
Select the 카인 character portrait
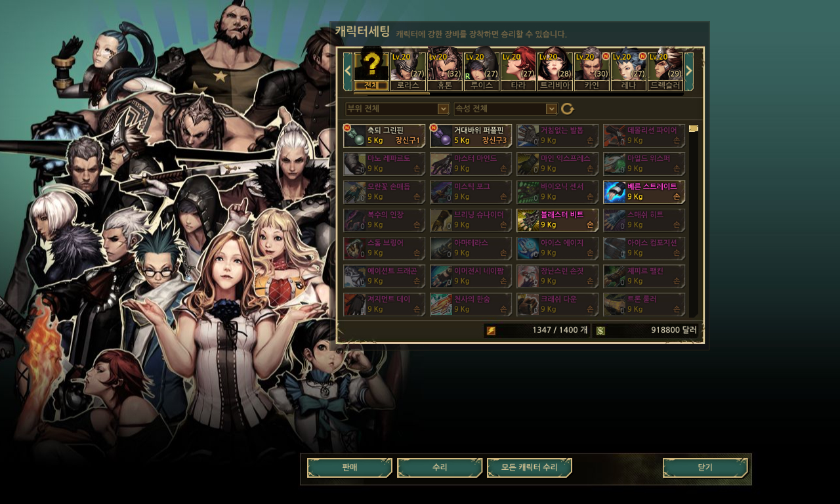coord(592,66)
